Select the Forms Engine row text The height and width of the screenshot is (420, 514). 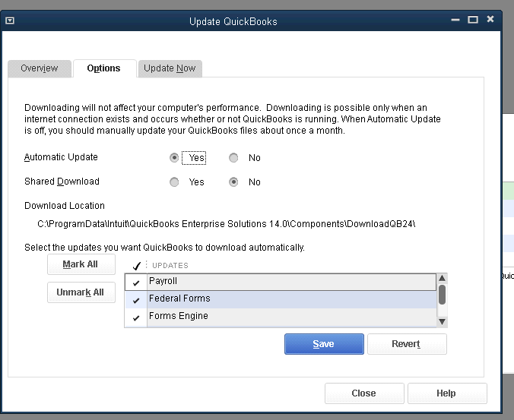(x=179, y=316)
